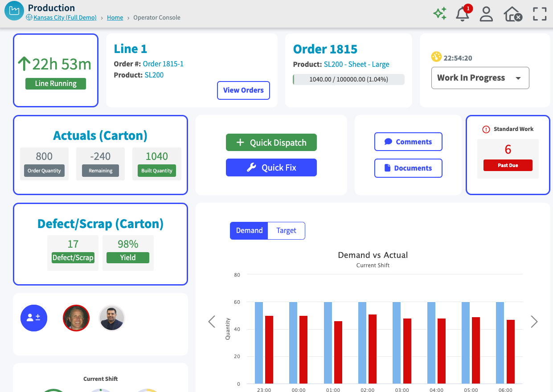Open notifications via the bell icon
553x392 pixels.
tap(462, 15)
